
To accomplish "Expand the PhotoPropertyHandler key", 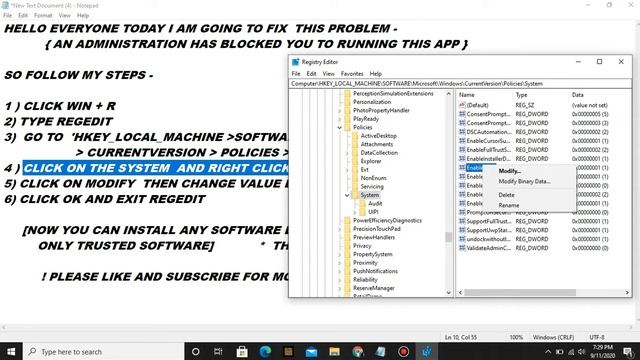I will (x=340, y=111).
